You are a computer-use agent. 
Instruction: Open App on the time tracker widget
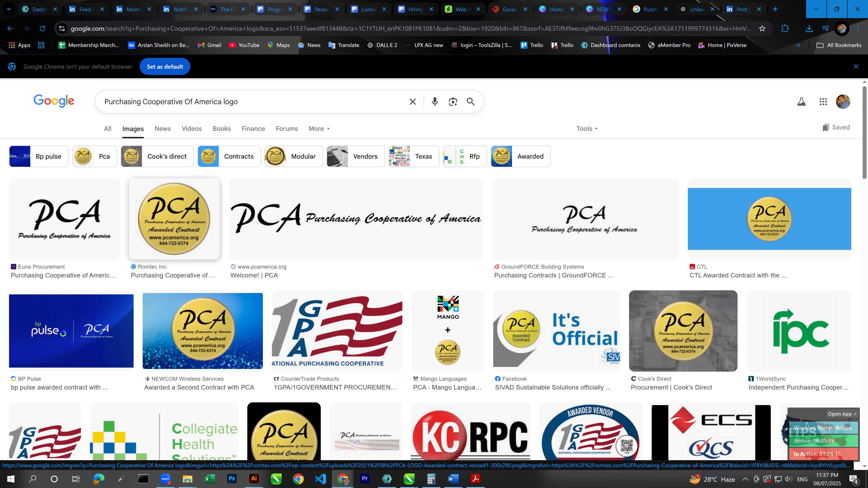pyautogui.click(x=842, y=414)
